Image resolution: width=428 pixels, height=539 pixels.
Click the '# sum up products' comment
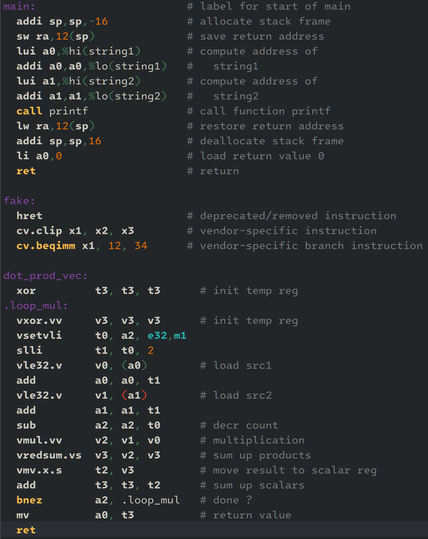(x=255, y=455)
